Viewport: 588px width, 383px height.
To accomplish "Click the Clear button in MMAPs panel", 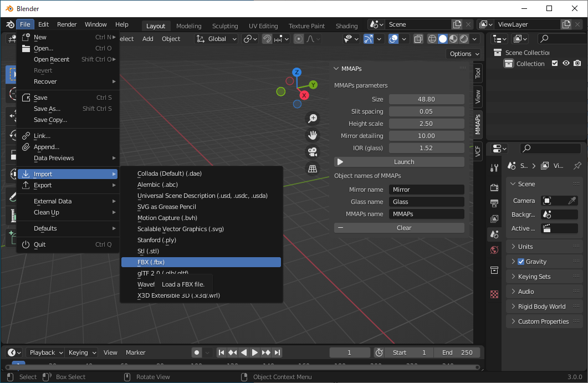I will [399, 228].
